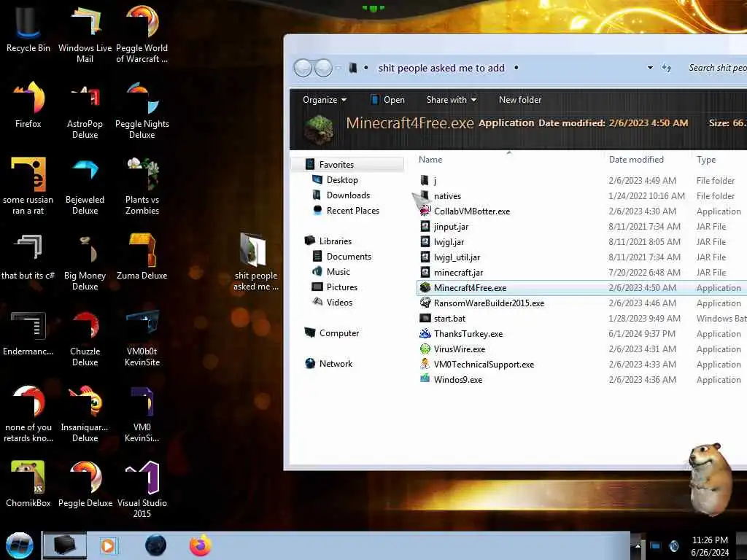This screenshot has height=560, width=747.
Task: Select the Peggle World of Warcraft shortcut
Action: click(x=142, y=34)
